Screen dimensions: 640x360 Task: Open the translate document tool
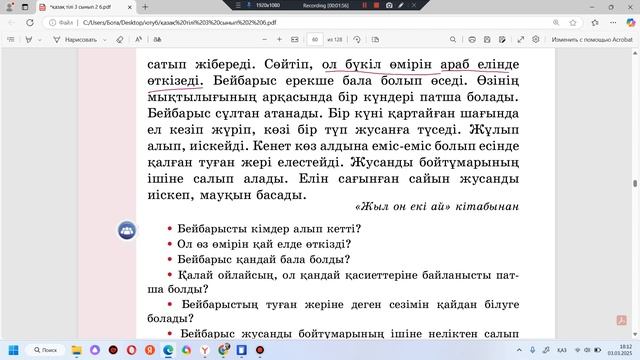click(x=158, y=40)
